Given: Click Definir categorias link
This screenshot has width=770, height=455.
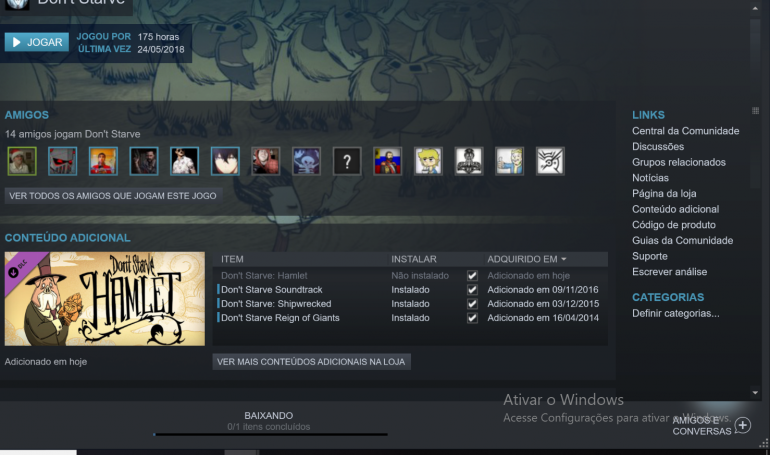Looking at the screenshot, I should click(675, 314).
